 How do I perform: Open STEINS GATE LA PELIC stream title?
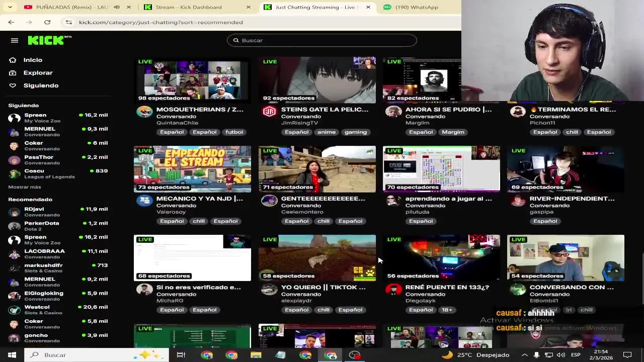click(325, 110)
